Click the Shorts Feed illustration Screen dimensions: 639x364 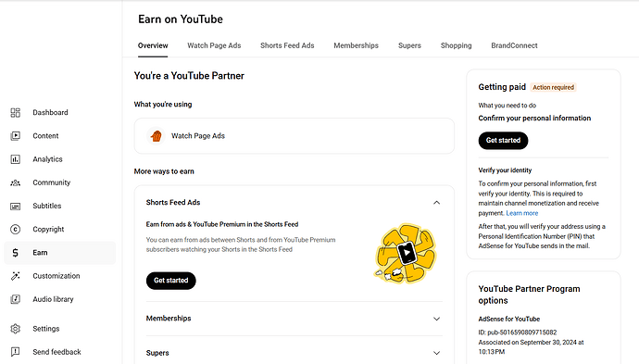pyautogui.click(x=405, y=254)
